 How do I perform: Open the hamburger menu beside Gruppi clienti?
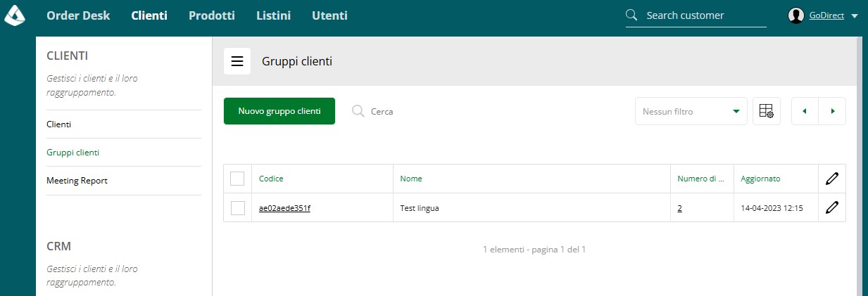pos(237,61)
